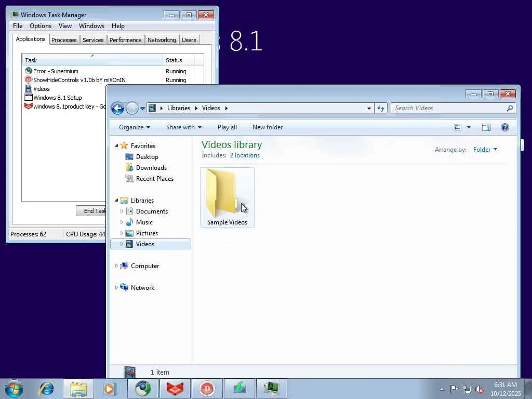Collapse the Favorites group
Screen dimensions: 532x399
point(116,145)
